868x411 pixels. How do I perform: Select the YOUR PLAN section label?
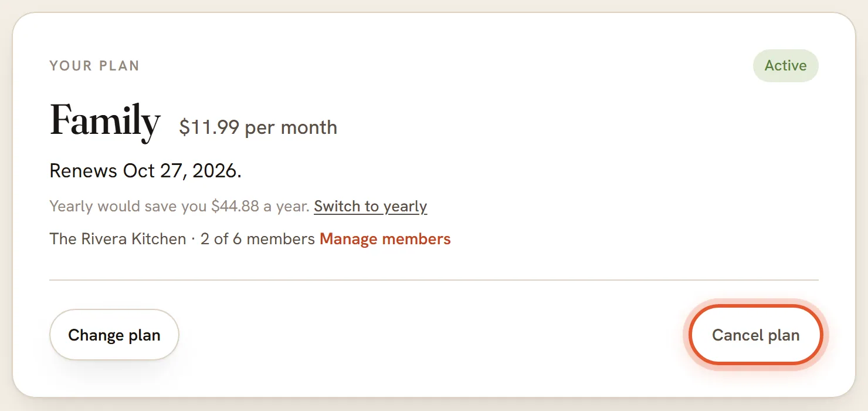click(x=94, y=66)
